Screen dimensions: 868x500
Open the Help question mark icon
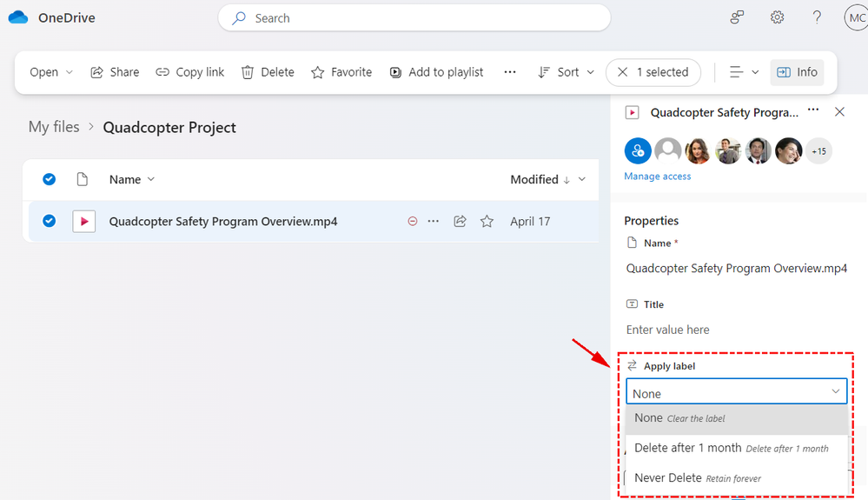817,17
